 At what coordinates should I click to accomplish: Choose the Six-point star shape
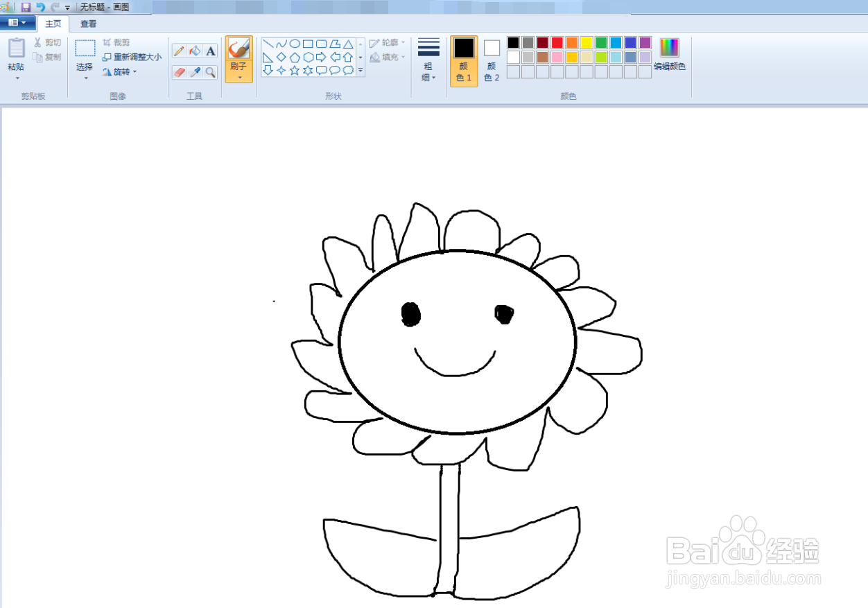coord(308,70)
